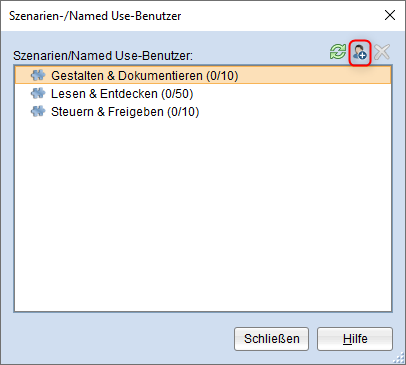Click the (0/10) count after Steuern & Freigeben

(183, 112)
